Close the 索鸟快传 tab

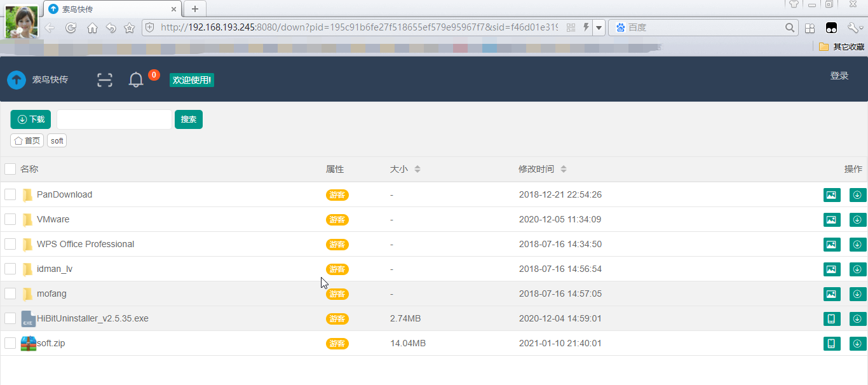(x=174, y=9)
